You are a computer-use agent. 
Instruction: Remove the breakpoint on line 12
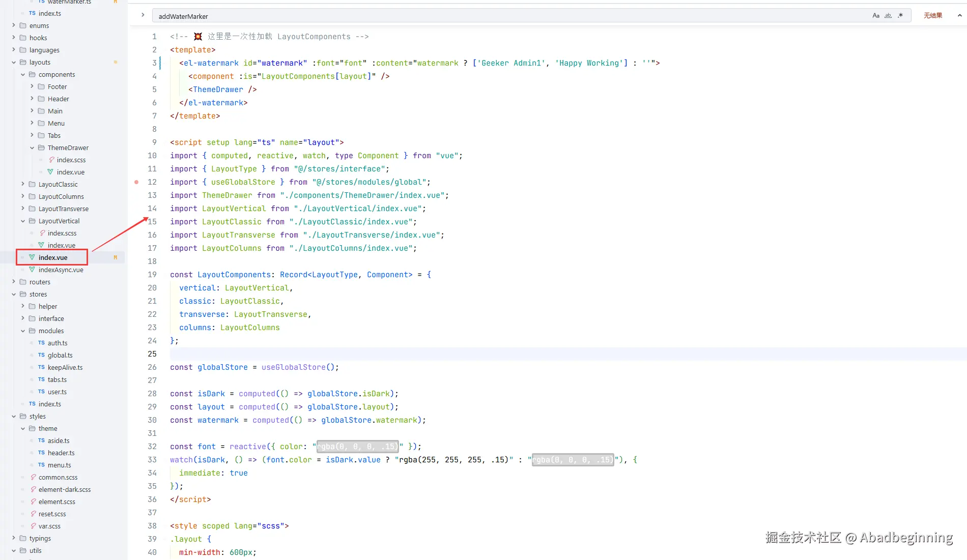[x=136, y=182]
